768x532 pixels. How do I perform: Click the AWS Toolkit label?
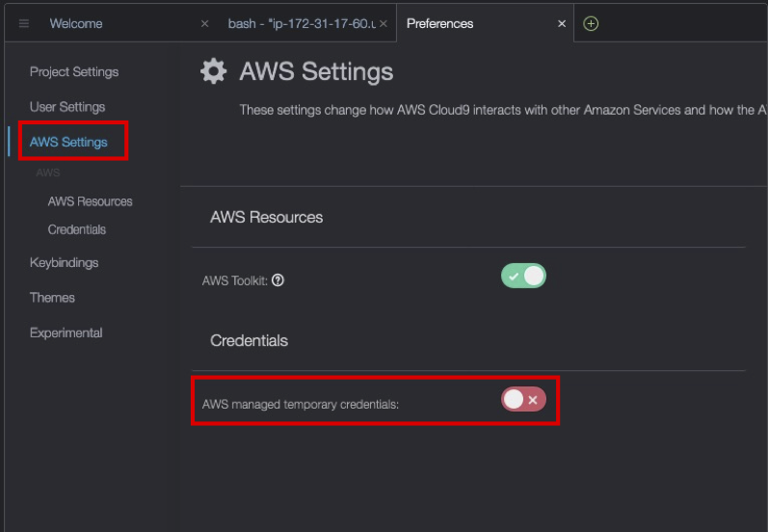pyautogui.click(x=234, y=280)
